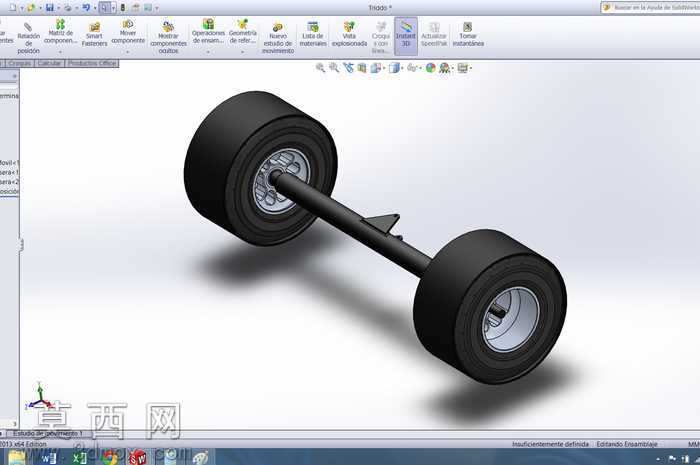Open dropdown arrow next to Select tool
Viewport: 700px width, 465px height.
[x=113, y=8]
